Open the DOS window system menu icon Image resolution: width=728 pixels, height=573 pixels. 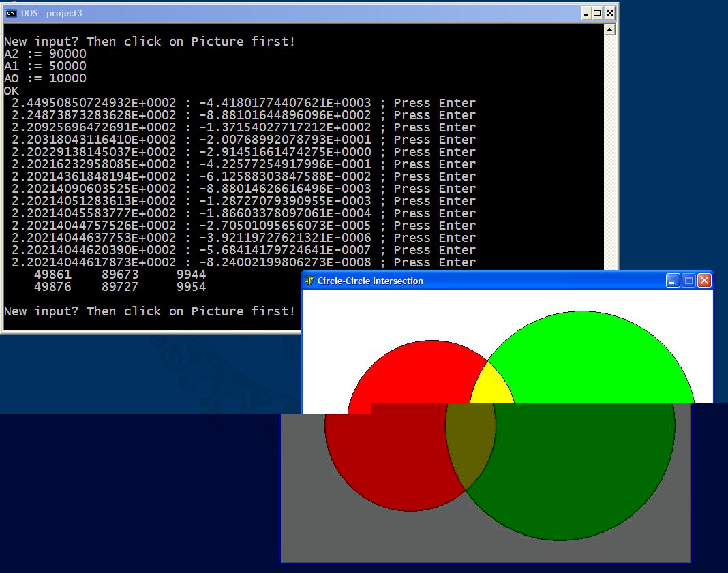(11, 13)
